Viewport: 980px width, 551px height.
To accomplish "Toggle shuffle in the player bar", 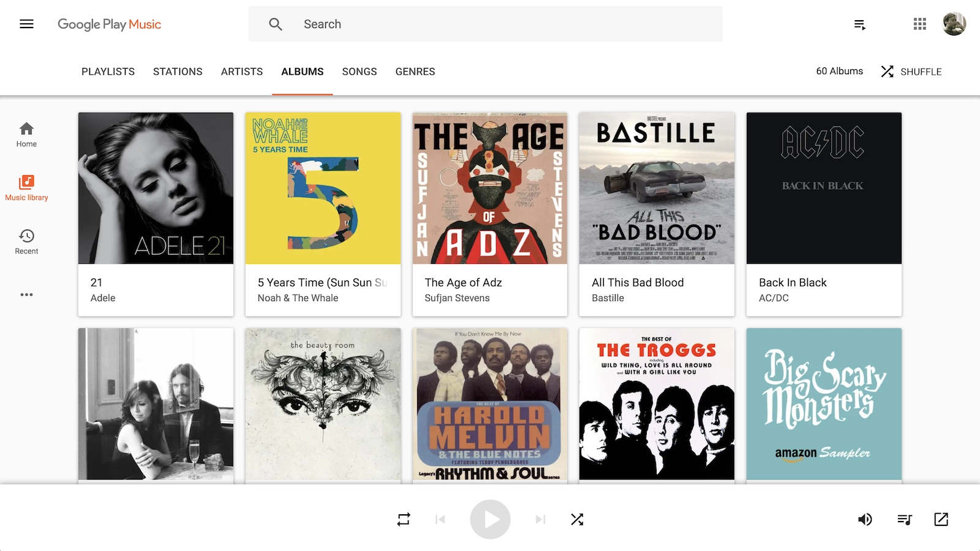I will coord(577,520).
